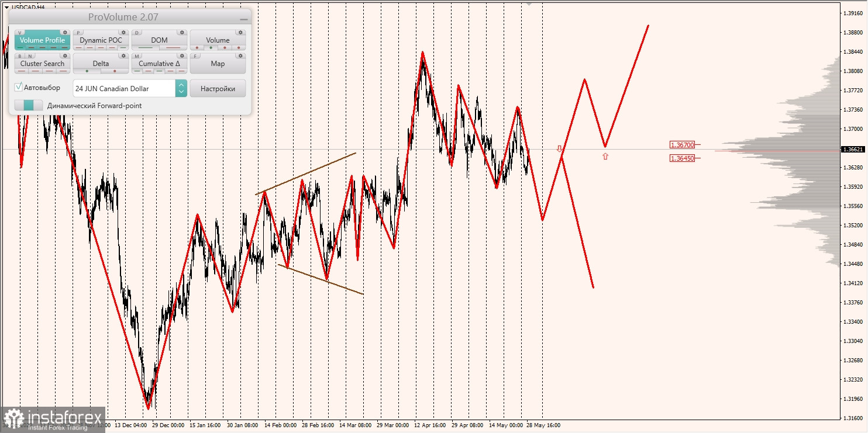This screenshot has height=433, width=868.
Task: Open Volume Profile gear settings
Action: click(65, 32)
